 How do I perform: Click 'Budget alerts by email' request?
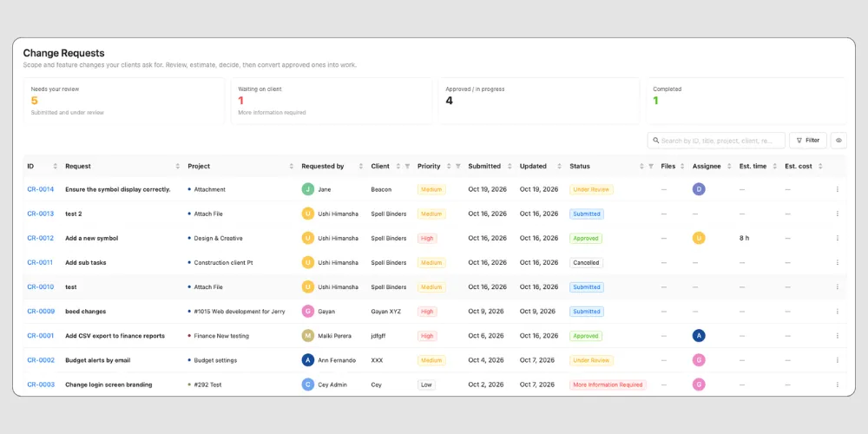coord(98,360)
